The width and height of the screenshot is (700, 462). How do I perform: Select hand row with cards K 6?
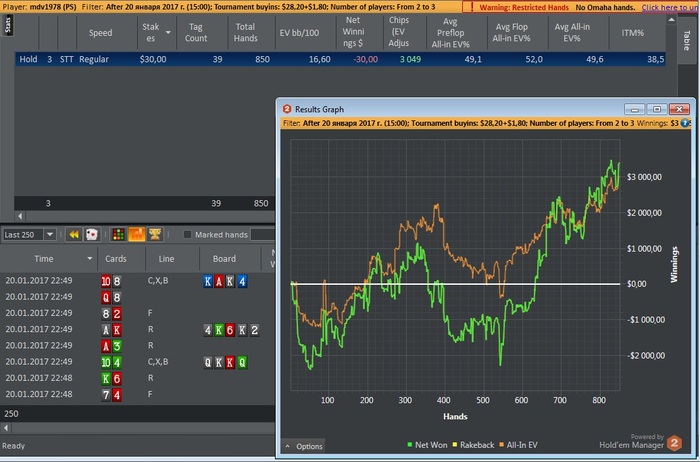pos(138,378)
